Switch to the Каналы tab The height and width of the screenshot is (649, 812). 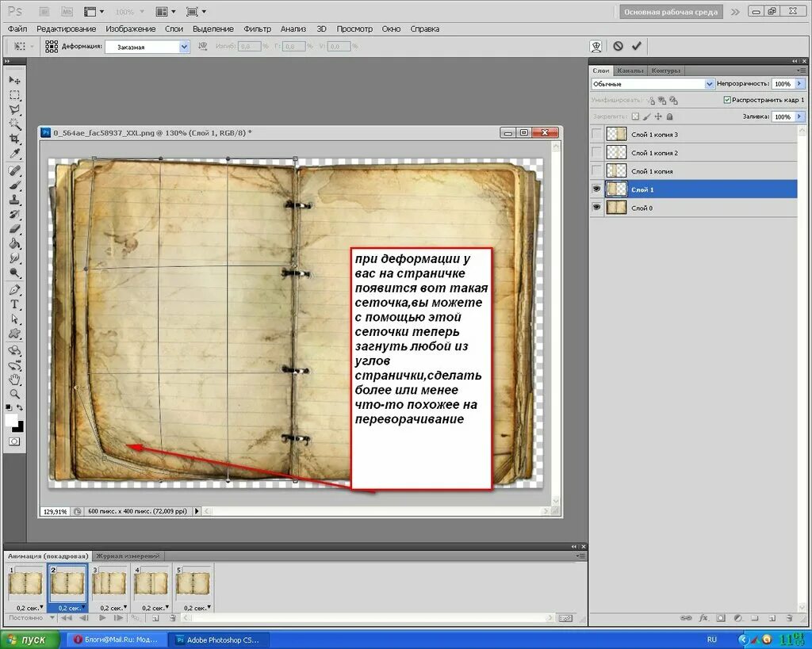(x=630, y=71)
